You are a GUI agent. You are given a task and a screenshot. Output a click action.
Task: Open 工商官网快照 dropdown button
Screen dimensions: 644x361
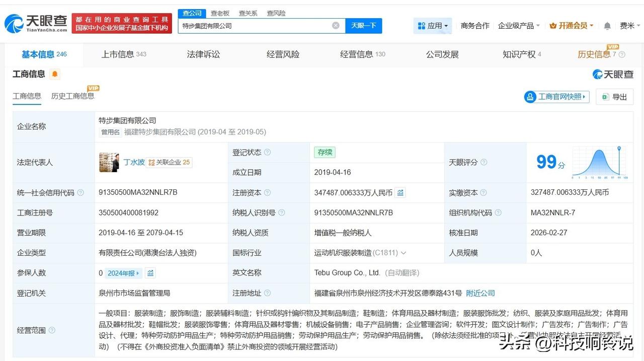click(x=556, y=97)
